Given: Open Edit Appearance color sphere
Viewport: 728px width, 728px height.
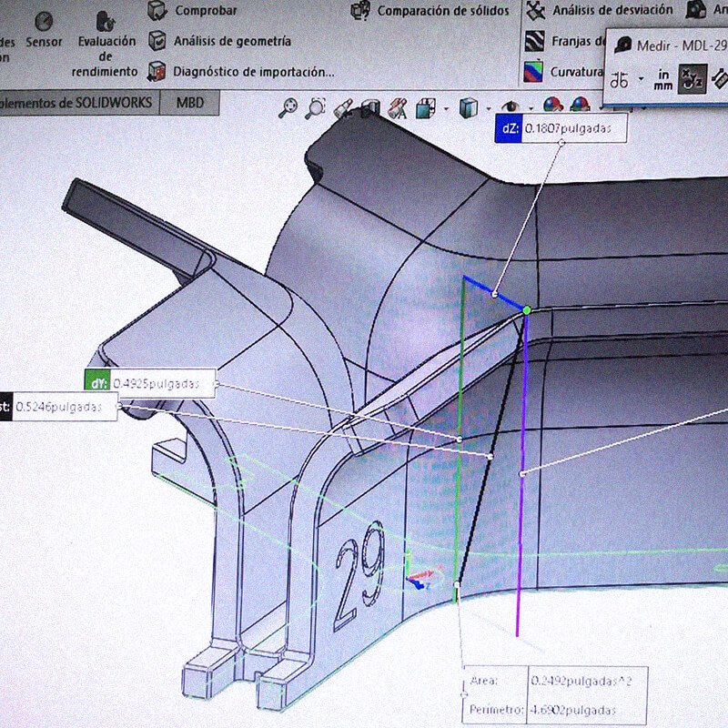Looking at the screenshot, I should [552, 106].
